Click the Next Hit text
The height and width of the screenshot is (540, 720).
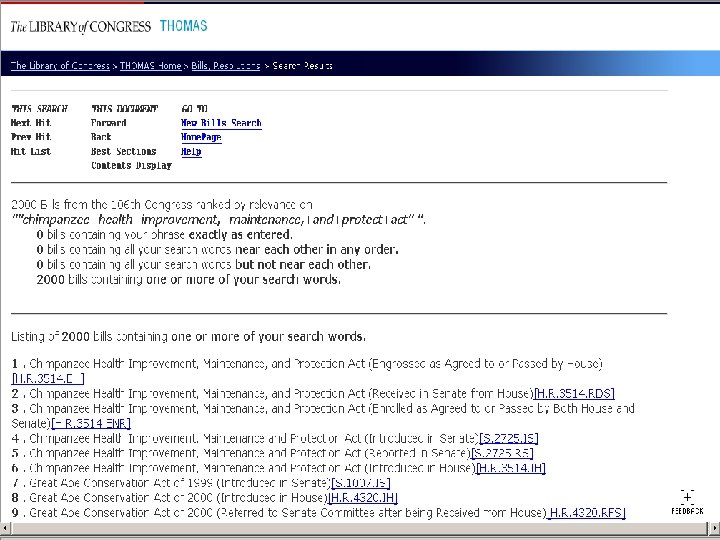click(31, 123)
